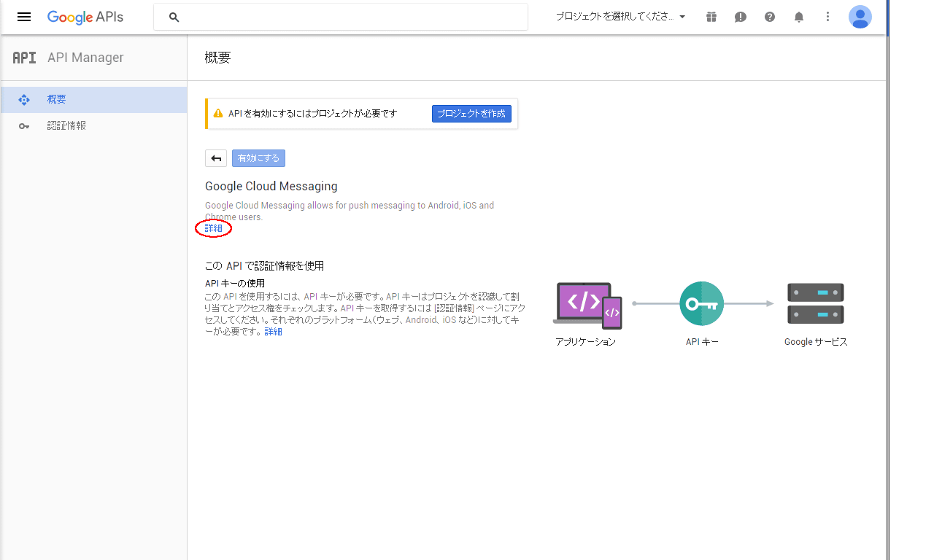Click the teal API key circle icon

point(701,303)
